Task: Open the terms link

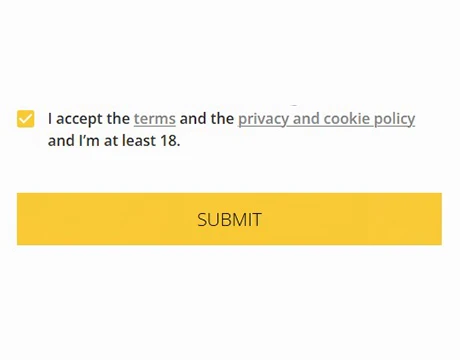Action: 155,119
